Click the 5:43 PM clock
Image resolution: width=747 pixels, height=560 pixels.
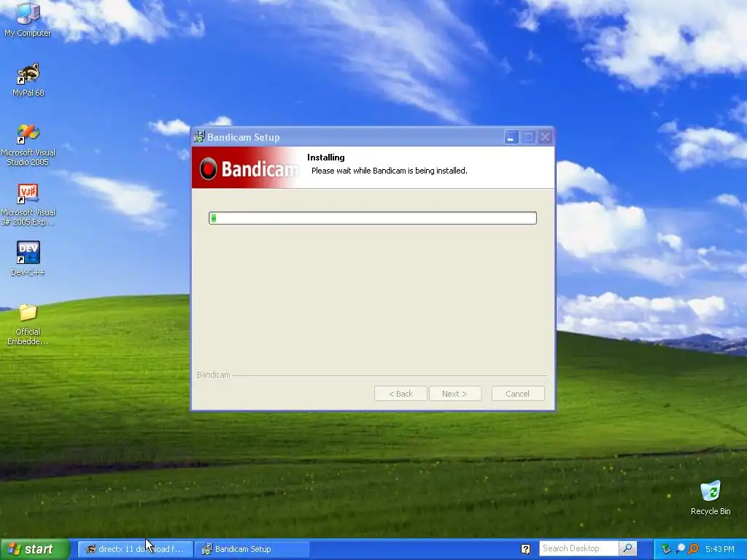coord(720,549)
